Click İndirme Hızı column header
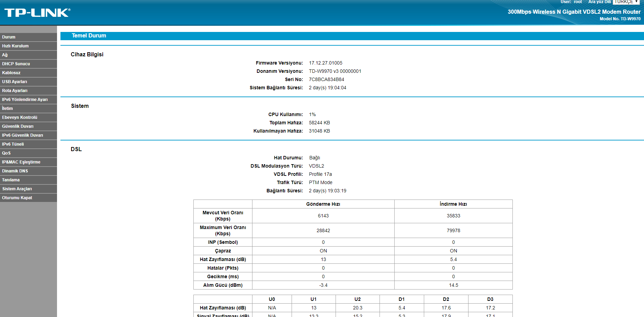The width and height of the screenshot is (644, 317). point(453,204)
